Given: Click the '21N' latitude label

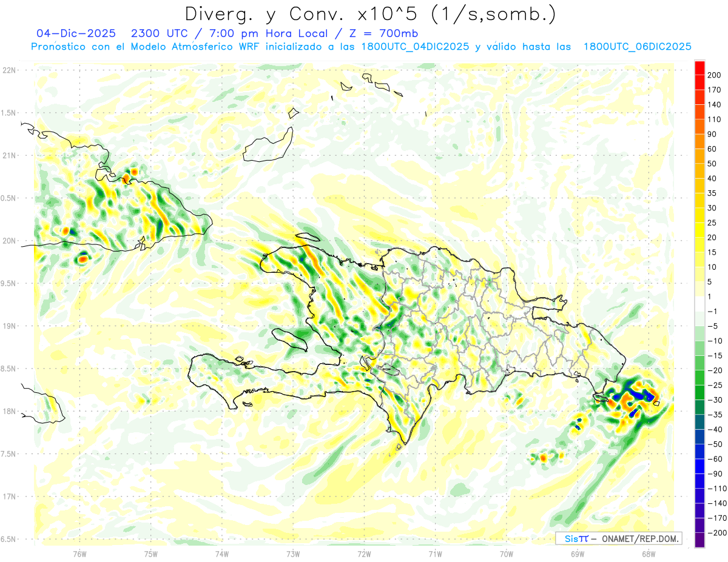Looking at the screenshot, I should tap(8, 156).
